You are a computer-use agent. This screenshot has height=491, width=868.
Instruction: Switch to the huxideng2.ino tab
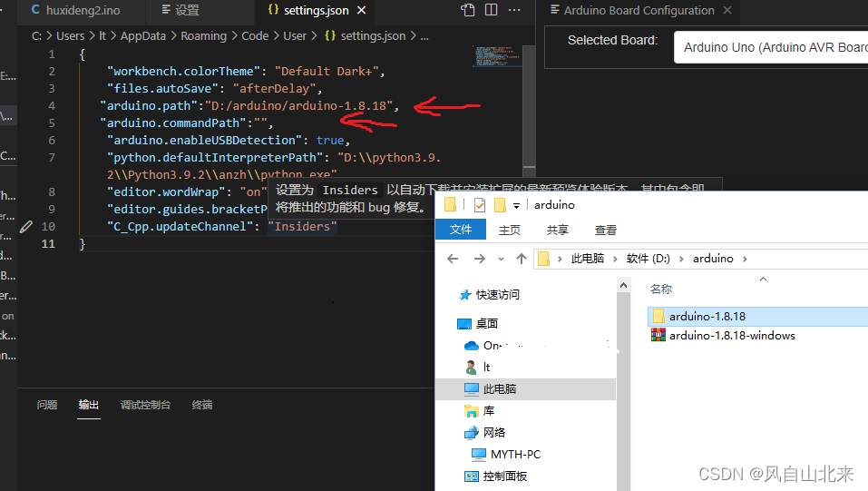click(76, 11)
